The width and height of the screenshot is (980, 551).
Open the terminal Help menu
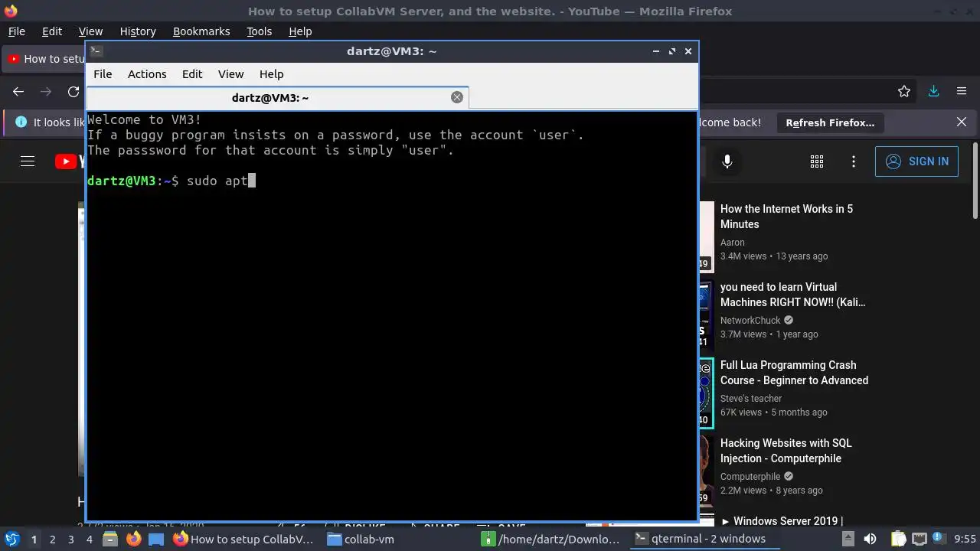271,74
